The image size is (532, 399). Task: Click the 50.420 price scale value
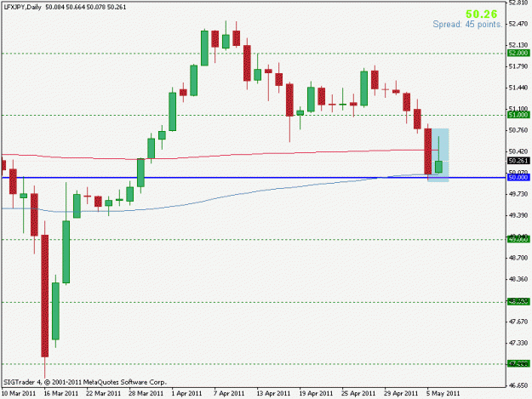click(518, 151)
